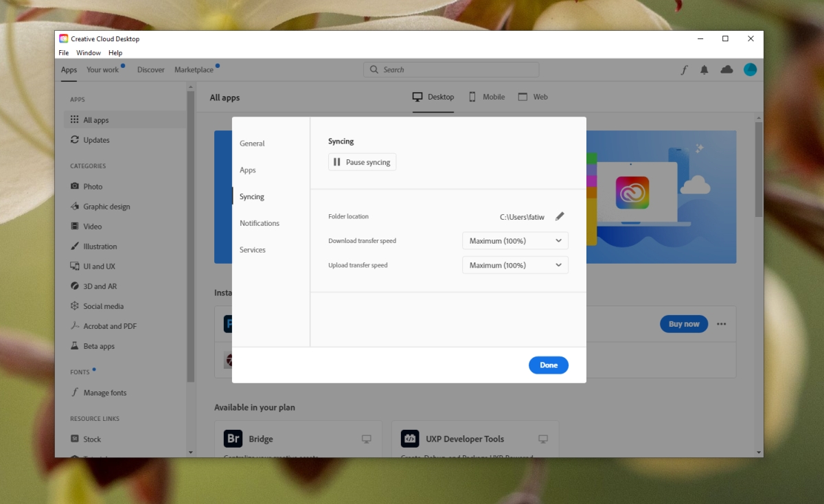This screenshot has width=824, height=504.
Task: Open General preferences section
Action: [252, 144]
